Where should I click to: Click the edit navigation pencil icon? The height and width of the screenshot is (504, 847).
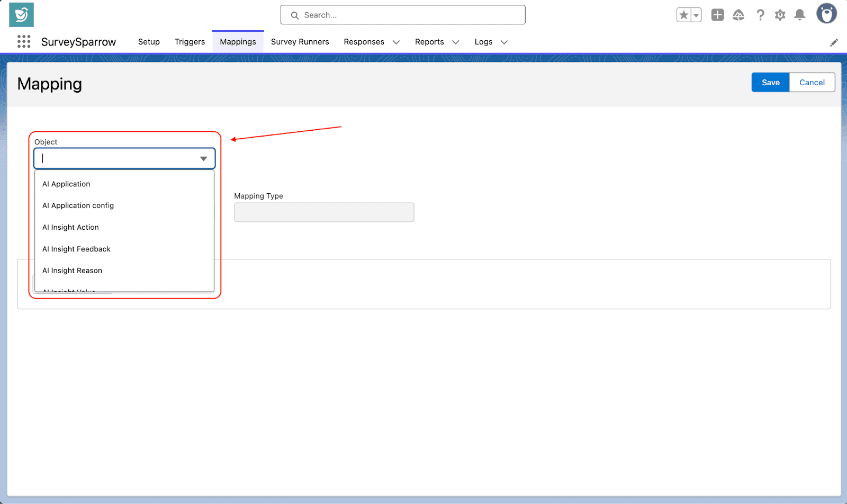[x=834, y=42]
